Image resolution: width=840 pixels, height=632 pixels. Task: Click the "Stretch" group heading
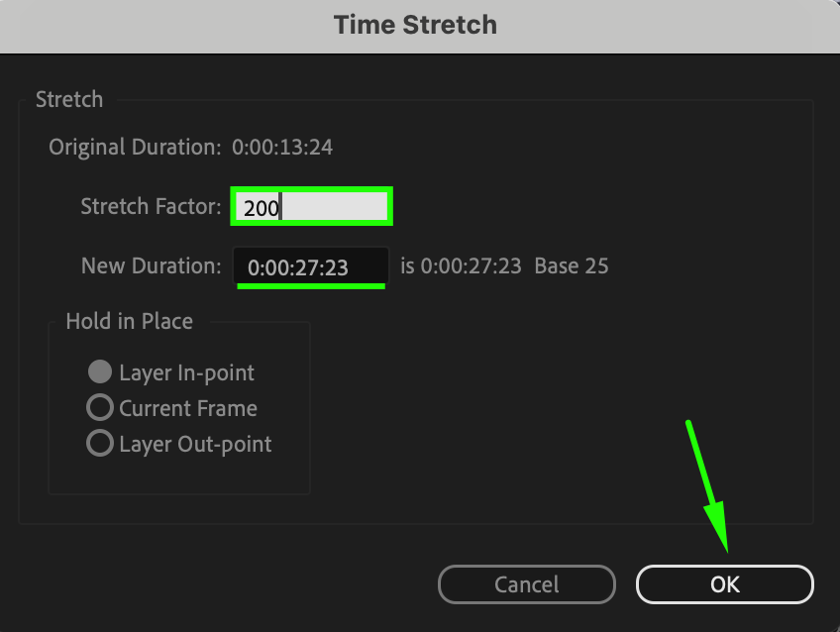click(x=69, y=100)
